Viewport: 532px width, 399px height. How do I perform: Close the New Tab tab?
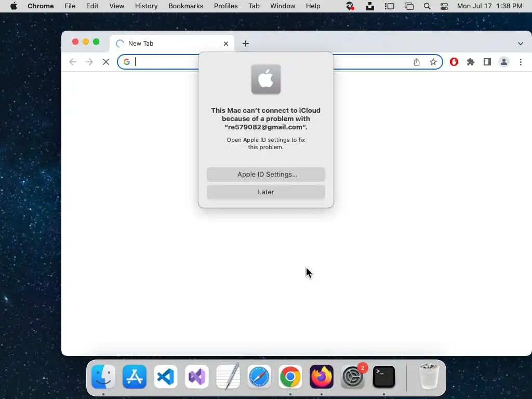(x=226, y=44)
